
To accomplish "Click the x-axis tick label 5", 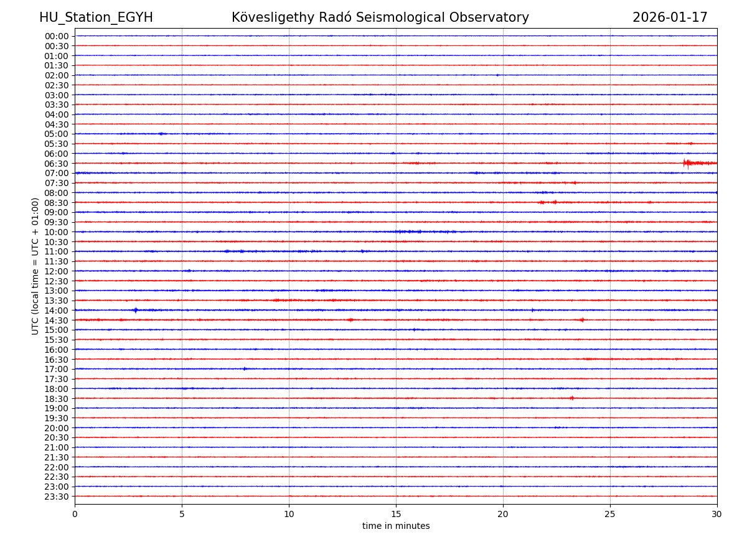I will tap(182, 515).
